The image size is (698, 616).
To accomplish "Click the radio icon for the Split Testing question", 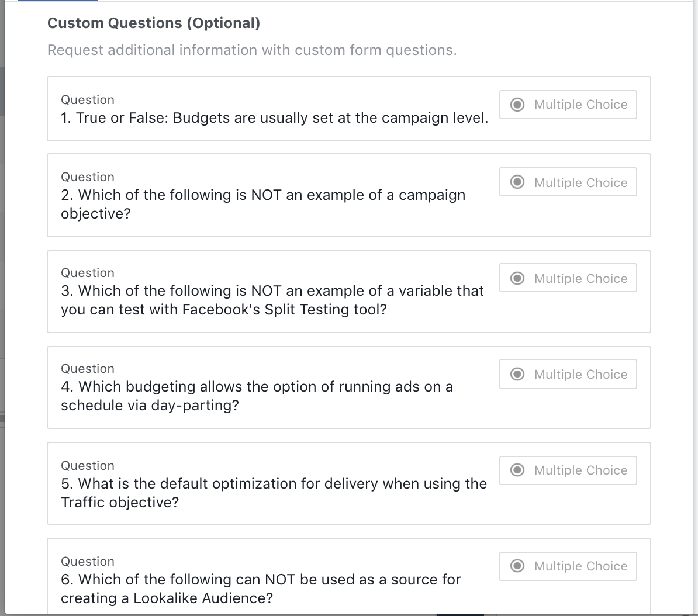I will (517, 278).
